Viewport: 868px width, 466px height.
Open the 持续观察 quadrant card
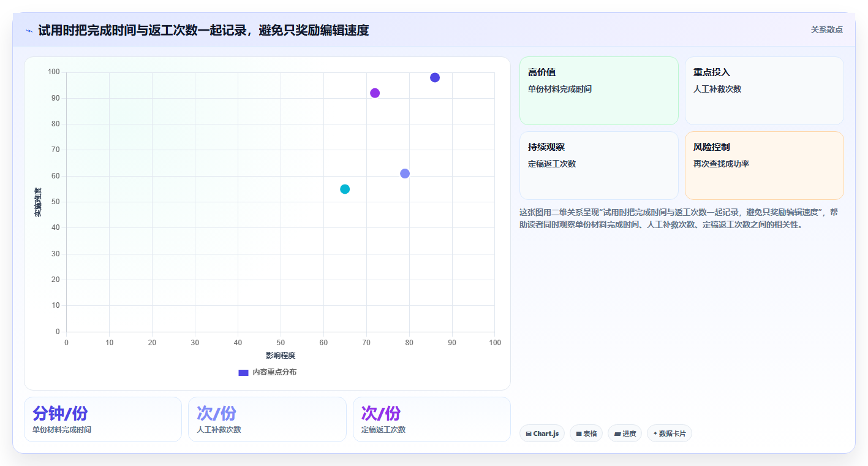pyautogui.click(x=599, y=166)
